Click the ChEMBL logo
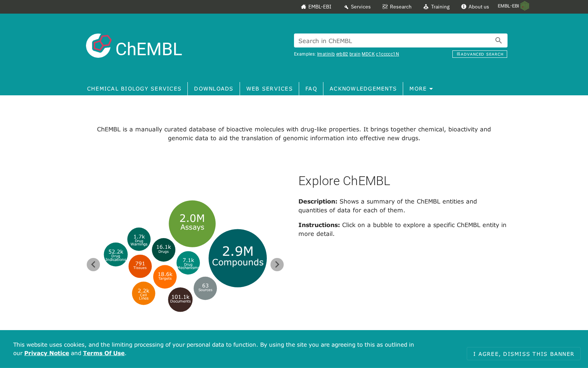The width and height of the screenshot is (588, 368). (x=134, y=46)
